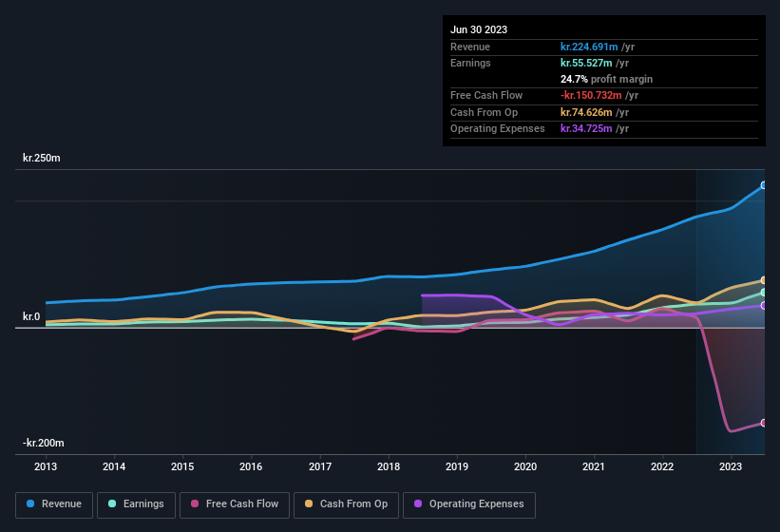Click the Operating Expenses label in tooltip
The width and height of the screenshot is (780, 532).
click(x=498, y=128)
